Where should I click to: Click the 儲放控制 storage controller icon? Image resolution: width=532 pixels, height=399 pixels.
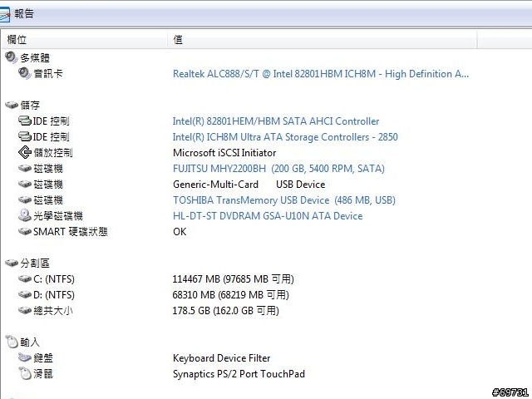point(25,152)
